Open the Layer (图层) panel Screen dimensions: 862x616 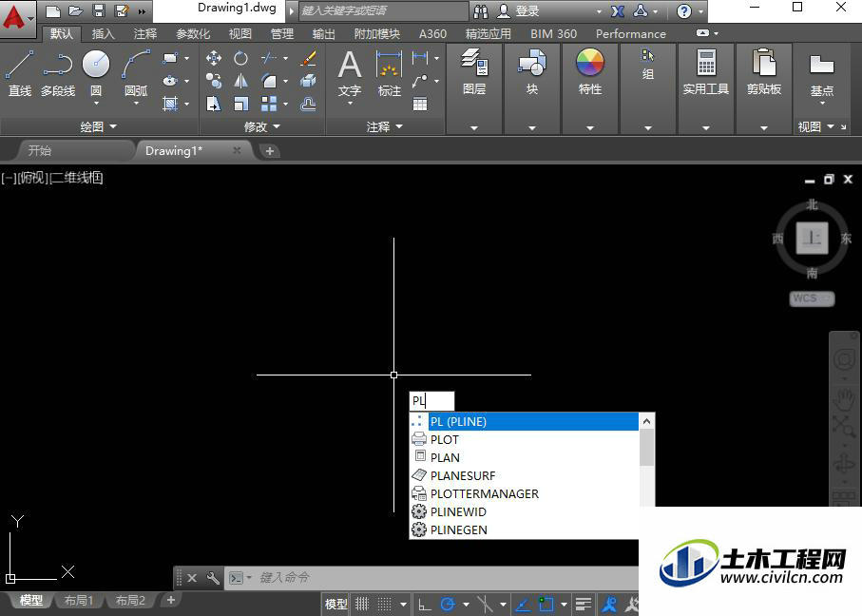point(474,71)
